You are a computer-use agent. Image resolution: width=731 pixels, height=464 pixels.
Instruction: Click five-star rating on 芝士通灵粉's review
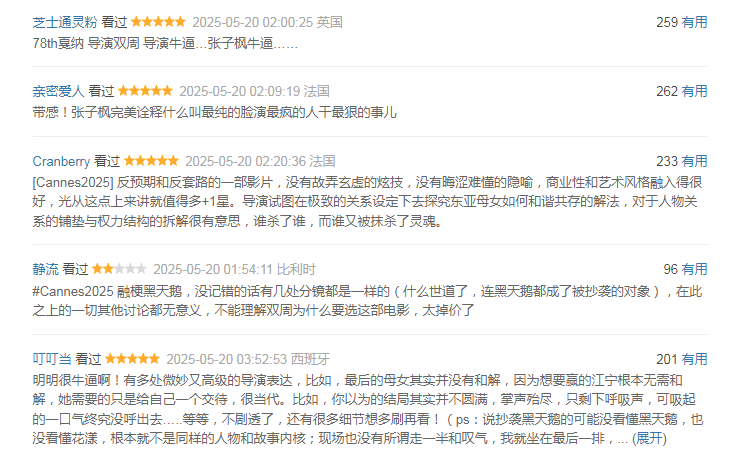(x=159, y=21)
